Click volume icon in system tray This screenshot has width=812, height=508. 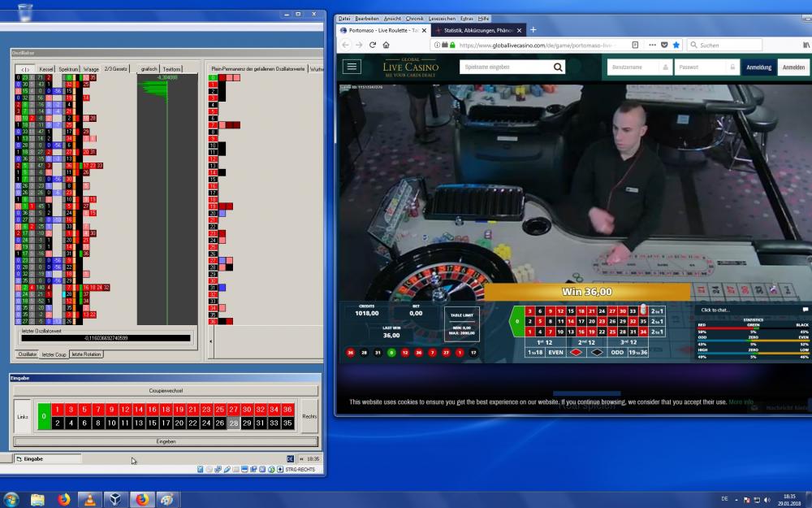point(767,500)
